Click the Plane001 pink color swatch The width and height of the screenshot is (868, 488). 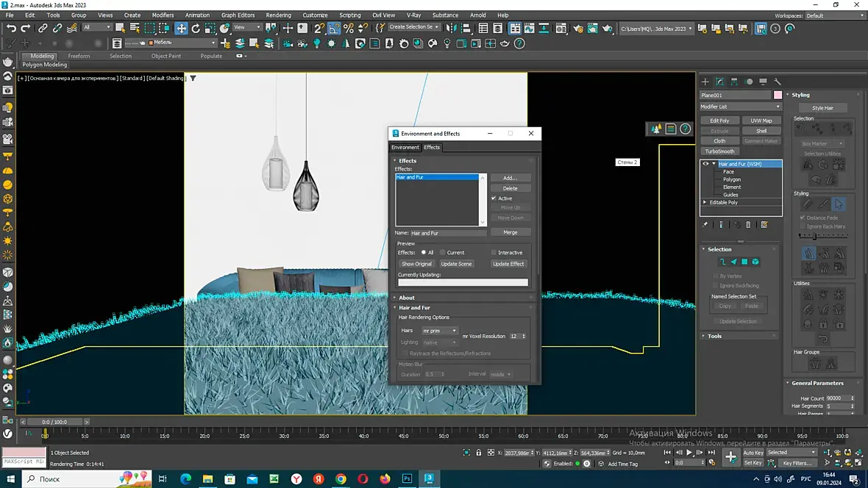(778, 95)
